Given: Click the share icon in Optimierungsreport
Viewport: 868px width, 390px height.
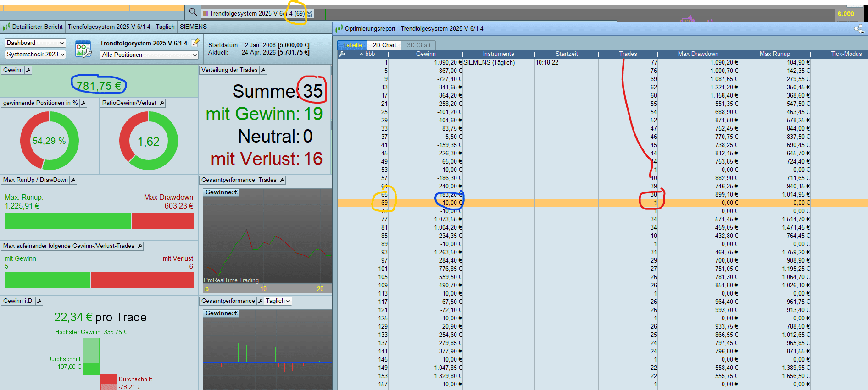Looking at the screenshot, I should pos(858,29).
